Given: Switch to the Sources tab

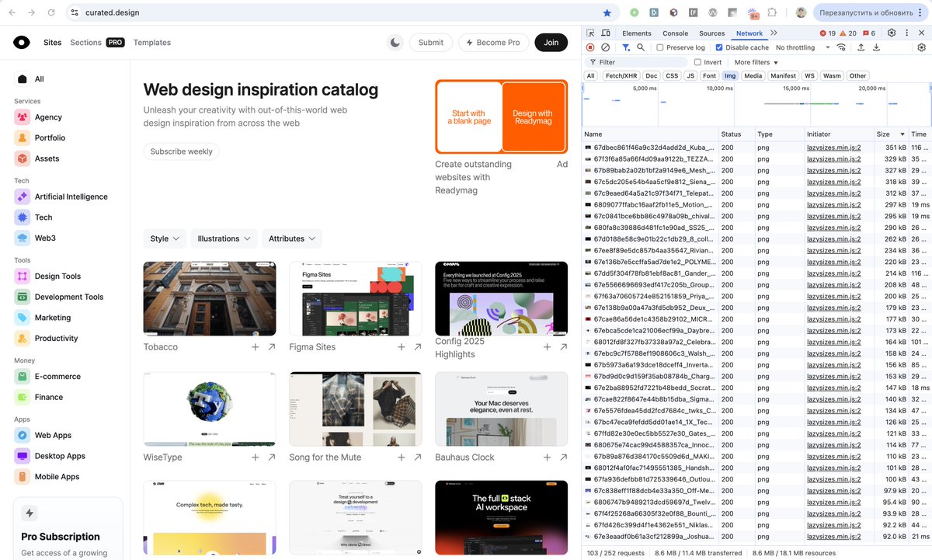Looking at the screenshot, I should point(711,33).
